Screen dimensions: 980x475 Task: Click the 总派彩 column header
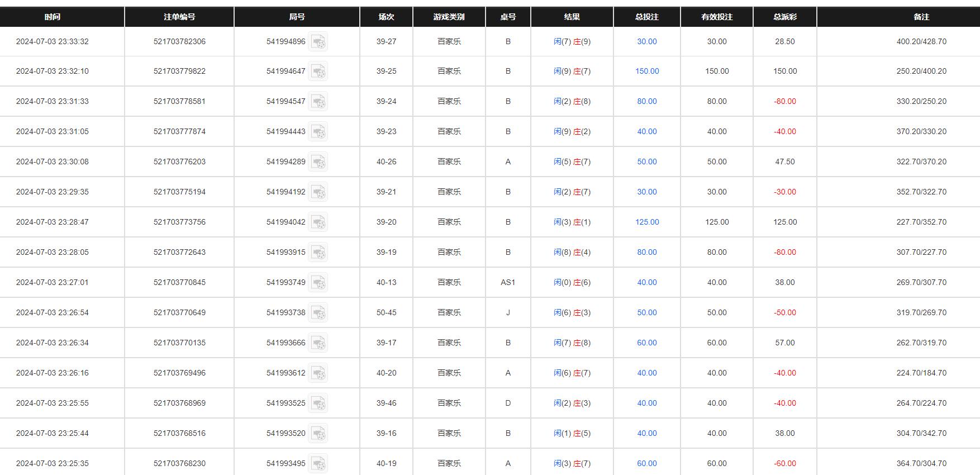pyautogui.click(x=784, y=17)
